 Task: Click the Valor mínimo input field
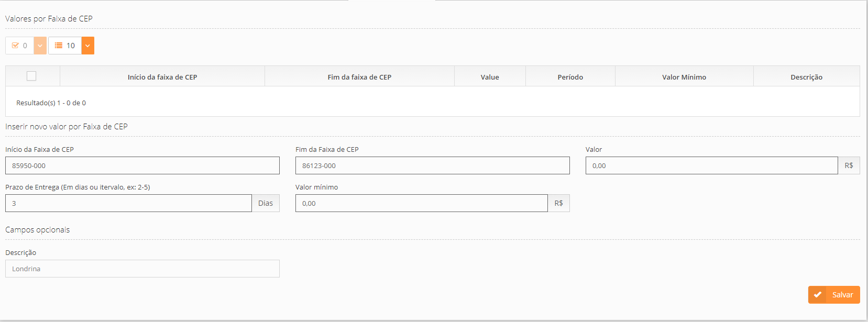pyautogui.click(x=421, y=203)
